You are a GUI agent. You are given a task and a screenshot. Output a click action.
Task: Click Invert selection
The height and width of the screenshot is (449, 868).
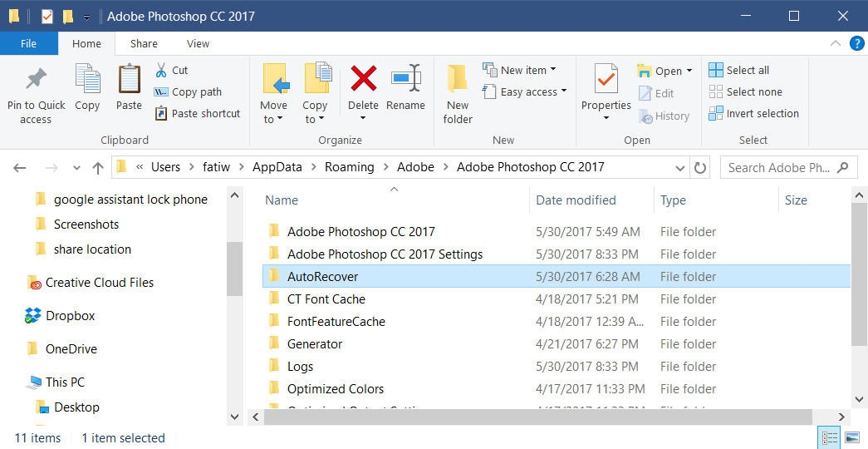click(x=753, y=114)
